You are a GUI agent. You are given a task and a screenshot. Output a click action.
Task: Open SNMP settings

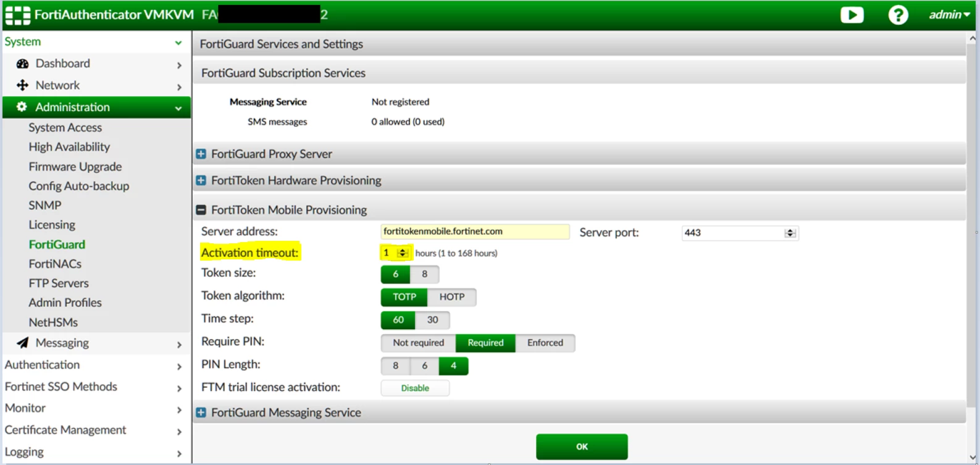coord(45,205)
